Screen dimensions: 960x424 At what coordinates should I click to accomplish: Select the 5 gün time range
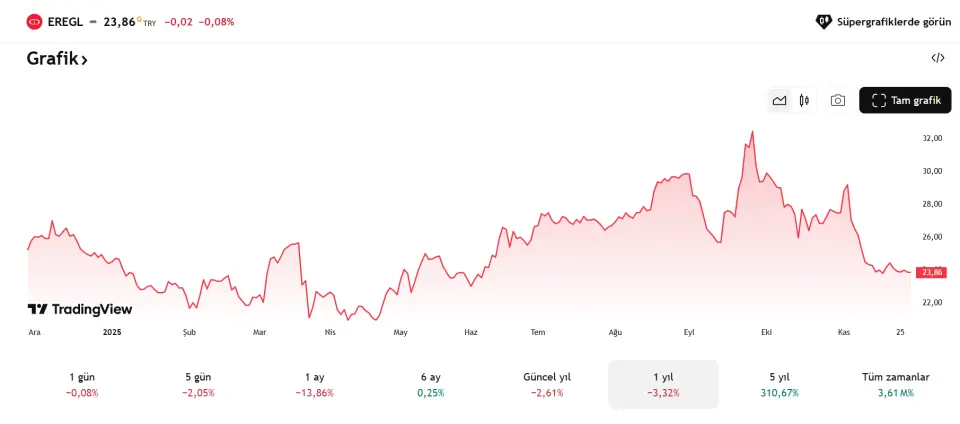point(198,384)
